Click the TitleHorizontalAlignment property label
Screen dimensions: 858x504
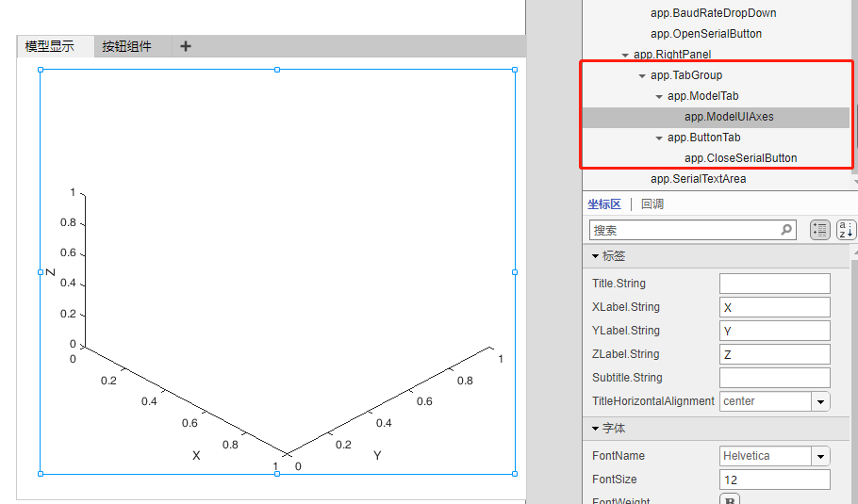click(652, 401)
